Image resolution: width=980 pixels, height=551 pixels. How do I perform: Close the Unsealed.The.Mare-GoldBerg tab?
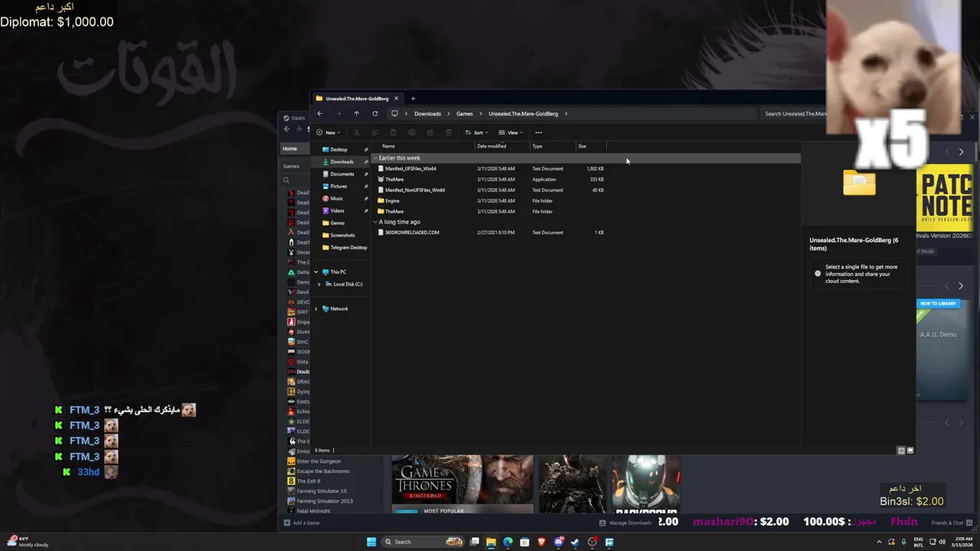[x=396, y=98]
